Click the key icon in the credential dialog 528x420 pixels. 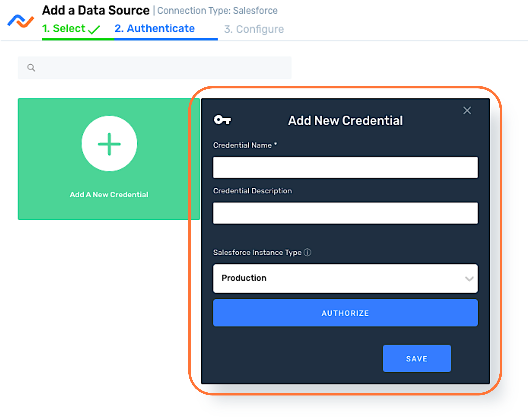[222, 120]
